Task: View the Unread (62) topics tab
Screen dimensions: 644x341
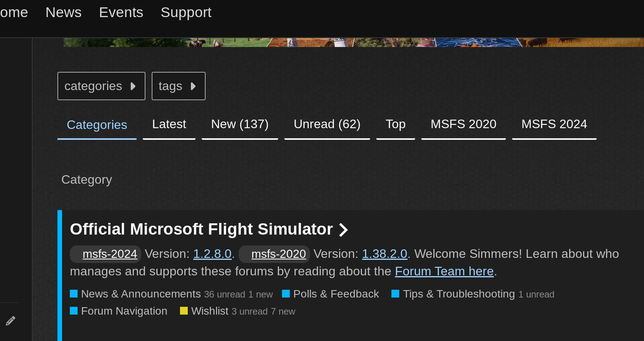Action: coord(327,124)
